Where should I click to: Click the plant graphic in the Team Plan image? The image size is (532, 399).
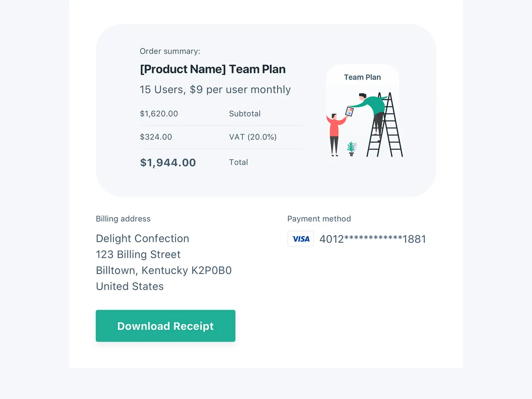tap(352, 149)
